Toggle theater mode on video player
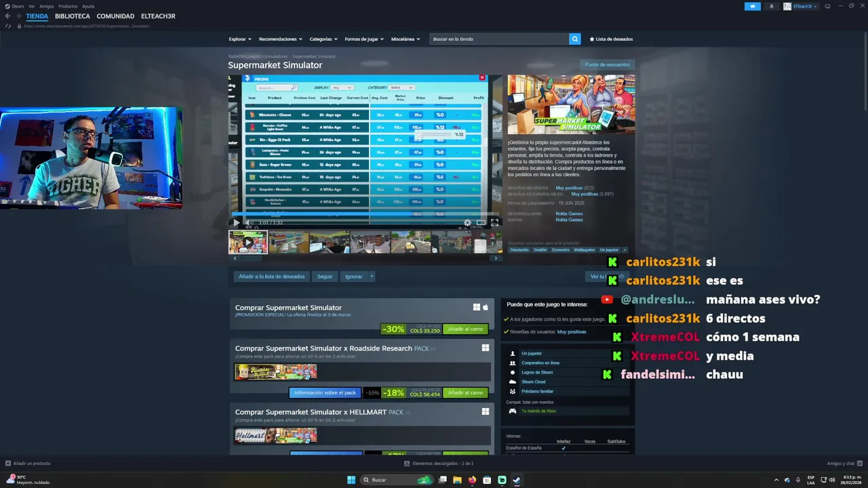 point(481,222)
